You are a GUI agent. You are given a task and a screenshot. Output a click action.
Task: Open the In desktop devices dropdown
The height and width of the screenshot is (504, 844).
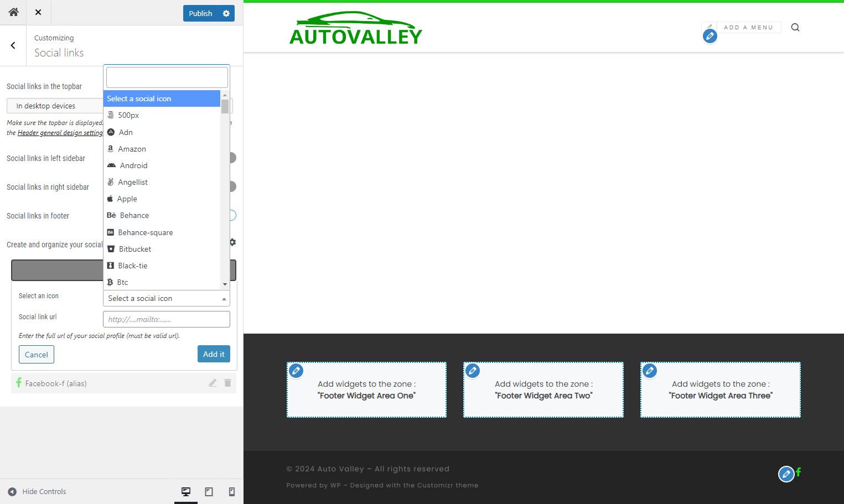click(54, 106)
